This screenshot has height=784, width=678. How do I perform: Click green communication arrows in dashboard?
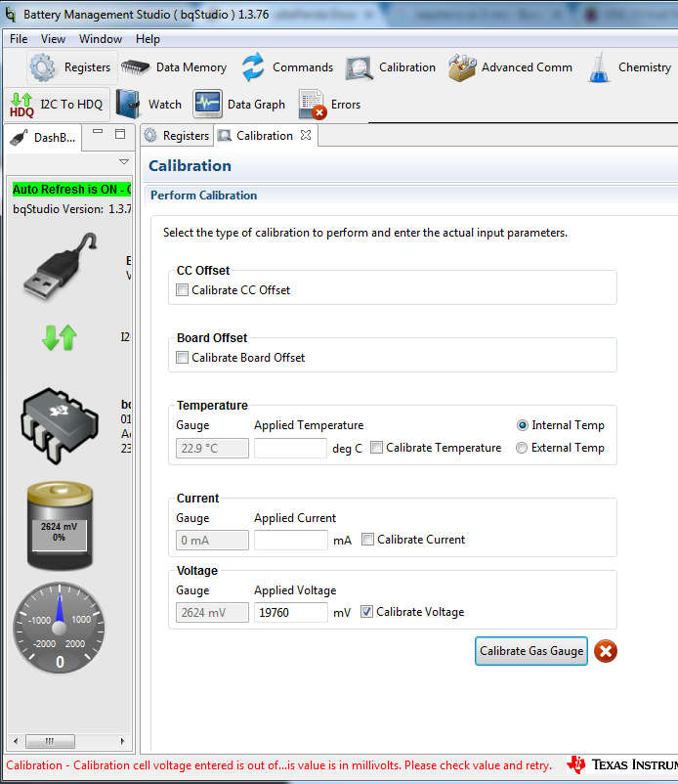tap(60, 337)
